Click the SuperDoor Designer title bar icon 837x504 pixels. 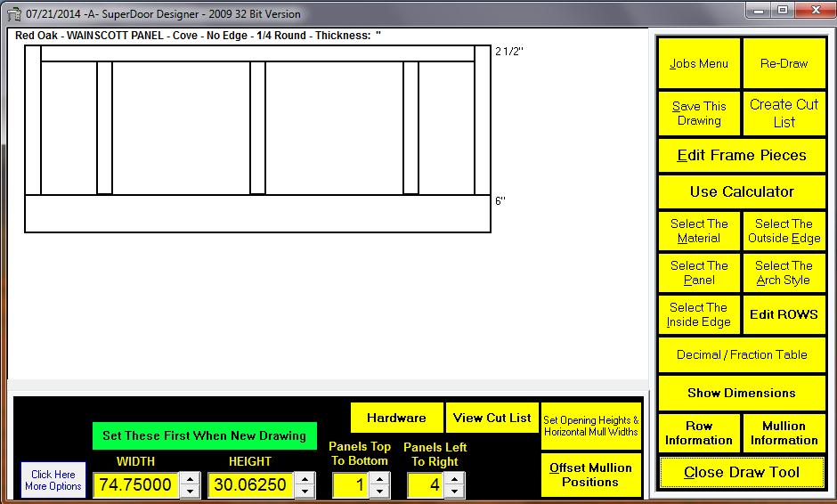coord(14,14)
